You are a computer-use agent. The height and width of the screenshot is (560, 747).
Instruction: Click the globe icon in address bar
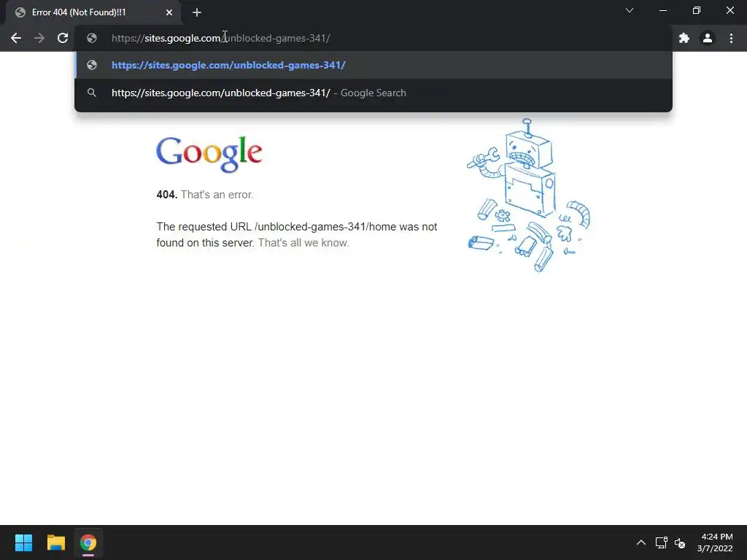[92, 38]
